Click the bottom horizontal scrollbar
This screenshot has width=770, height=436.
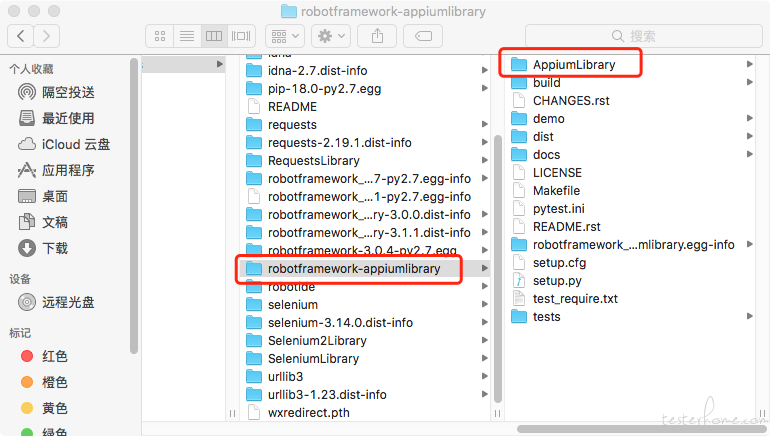(x=641, y=429)
